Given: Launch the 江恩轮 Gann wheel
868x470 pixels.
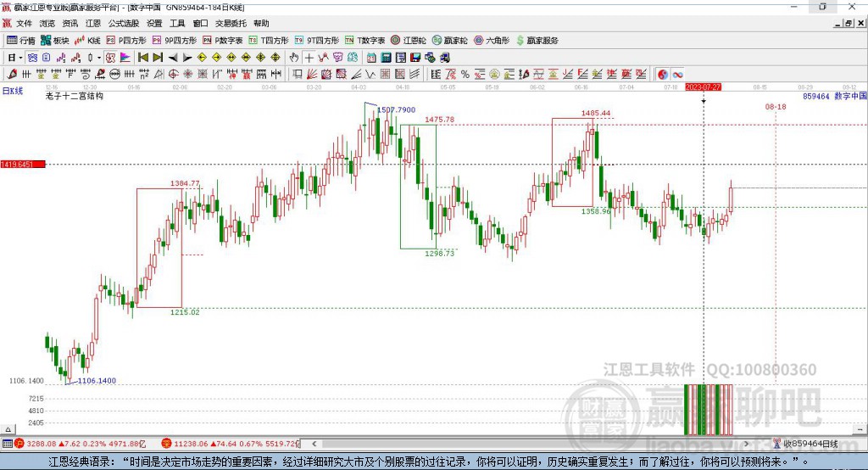Looking at the screenshot, I should coord(409,41).
